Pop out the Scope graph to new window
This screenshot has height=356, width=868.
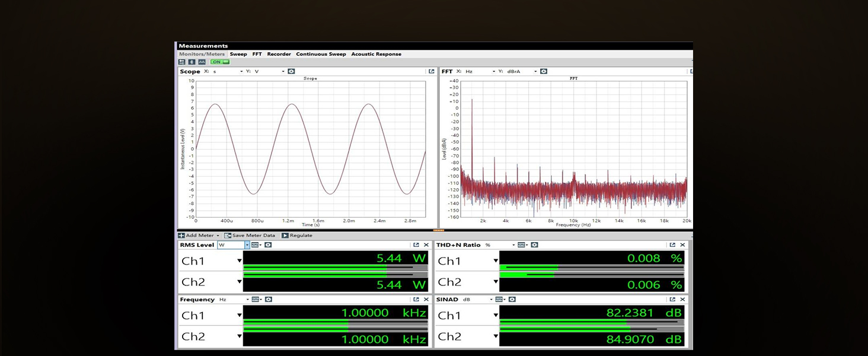[x=431, y=71]
